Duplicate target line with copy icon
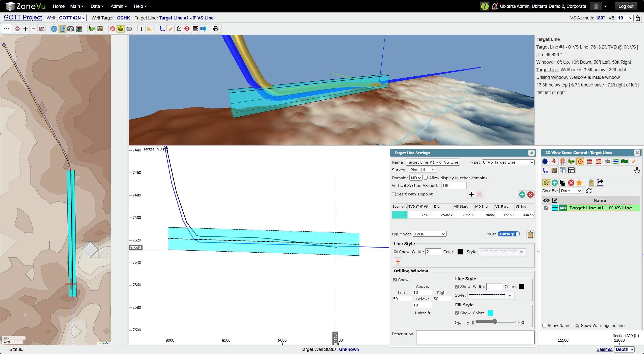This screenshot has height=354, width=644. (563, 183)
